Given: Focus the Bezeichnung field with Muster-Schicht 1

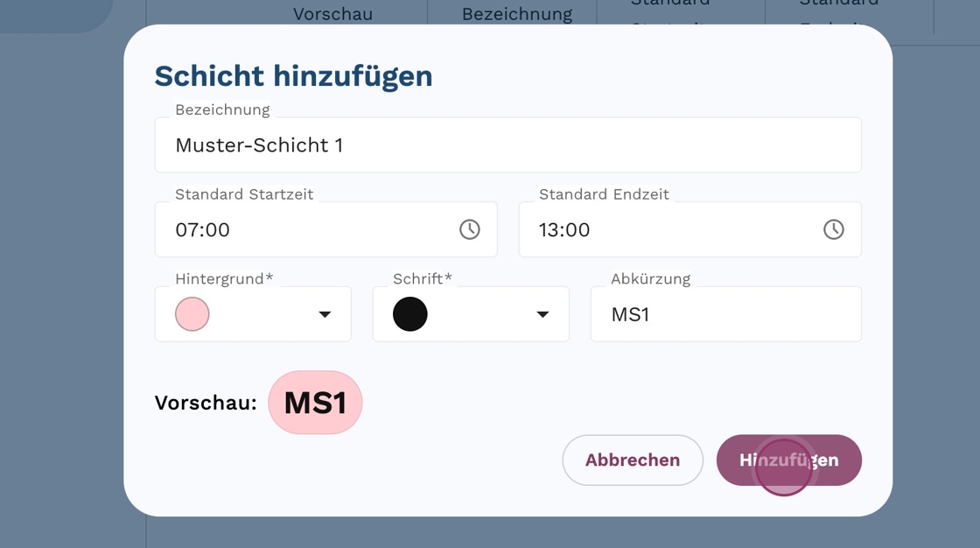Looking at the screenshot, I should 507,145.
